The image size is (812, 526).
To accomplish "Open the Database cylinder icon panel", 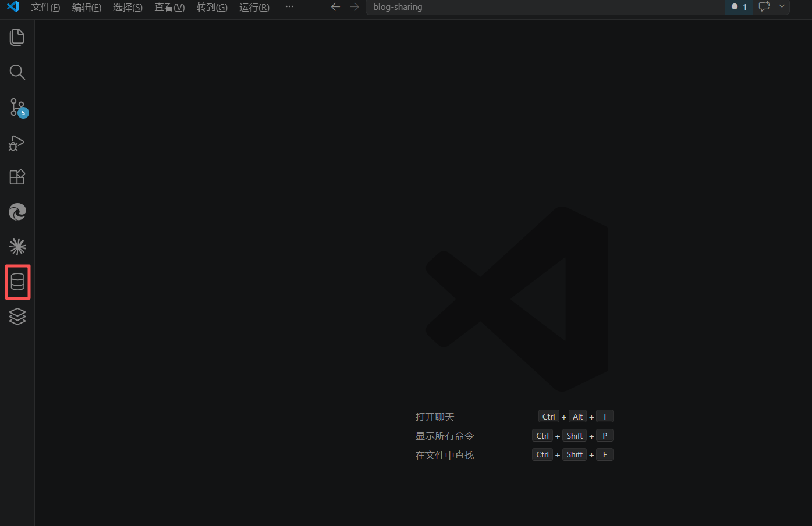I will [17, 282].
